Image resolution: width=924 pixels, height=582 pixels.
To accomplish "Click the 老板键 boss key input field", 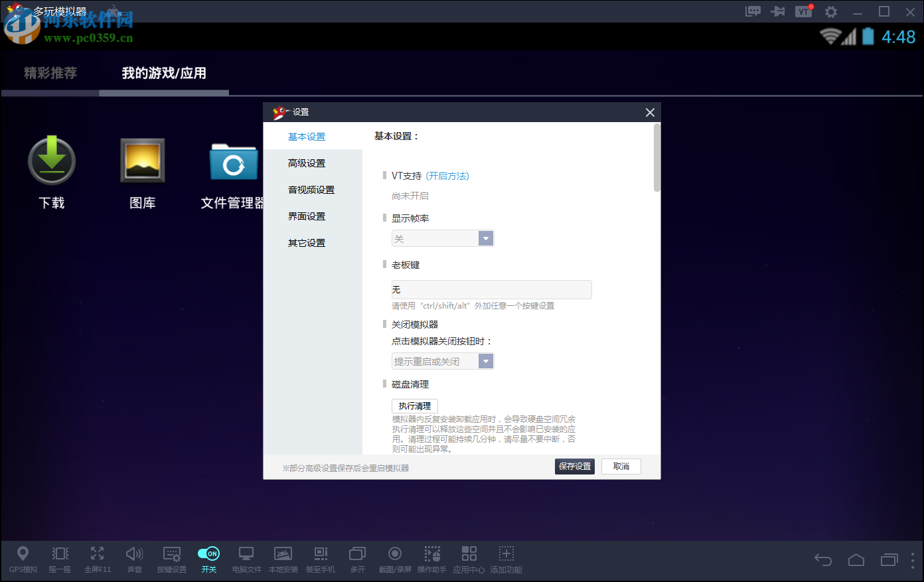I will [x=491, y=289].
